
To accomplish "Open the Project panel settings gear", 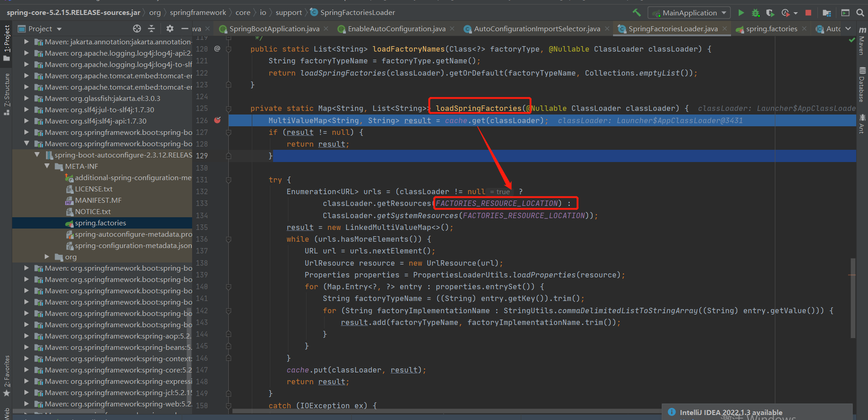I will (170, 29).
